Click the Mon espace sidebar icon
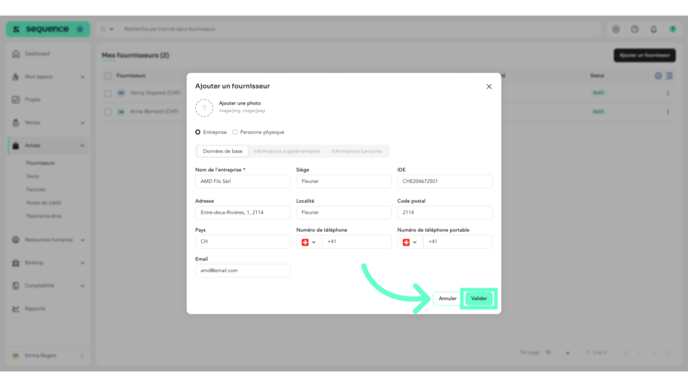 16,77
